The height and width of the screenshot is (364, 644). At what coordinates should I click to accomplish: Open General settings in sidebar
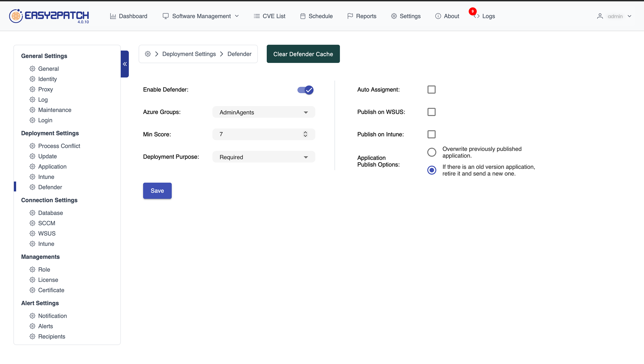point(44,69)
